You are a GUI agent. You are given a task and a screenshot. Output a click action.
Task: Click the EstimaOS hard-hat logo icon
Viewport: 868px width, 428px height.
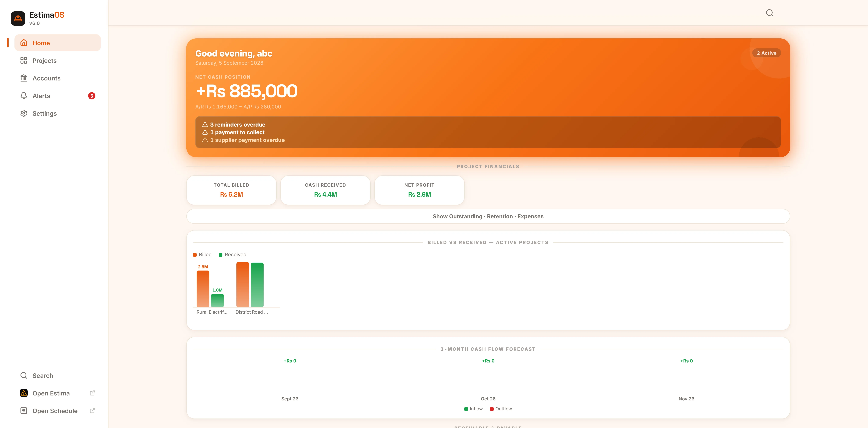tap(18, 19)
